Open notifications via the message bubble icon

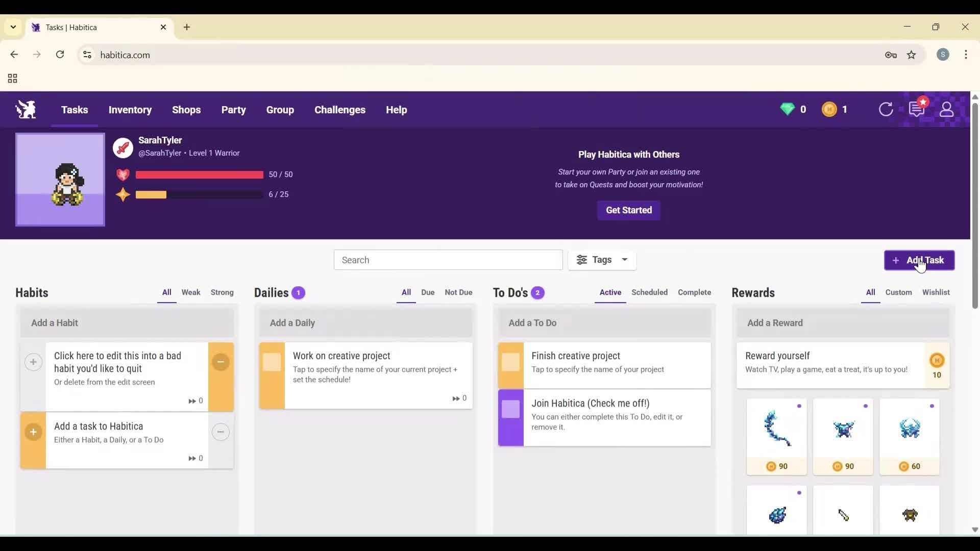[917, 109]
